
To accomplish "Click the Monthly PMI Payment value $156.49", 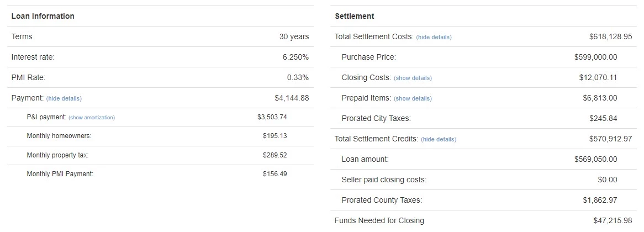I will pos(275,173).
